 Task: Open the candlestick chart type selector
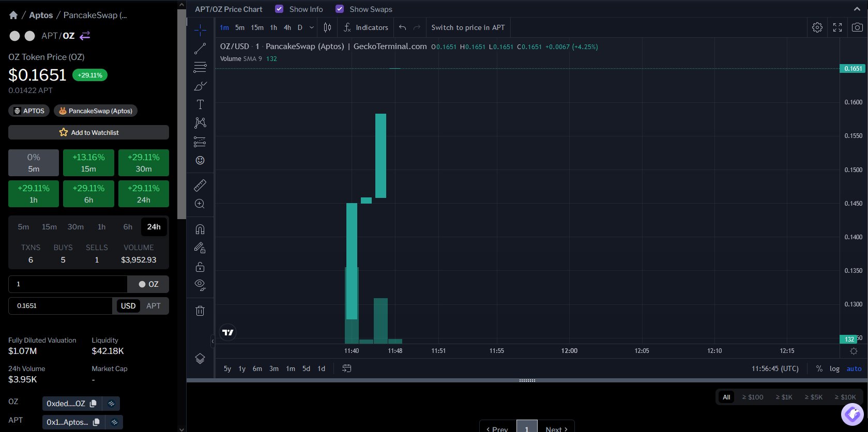pyautogui.click(x=327, y=27)
